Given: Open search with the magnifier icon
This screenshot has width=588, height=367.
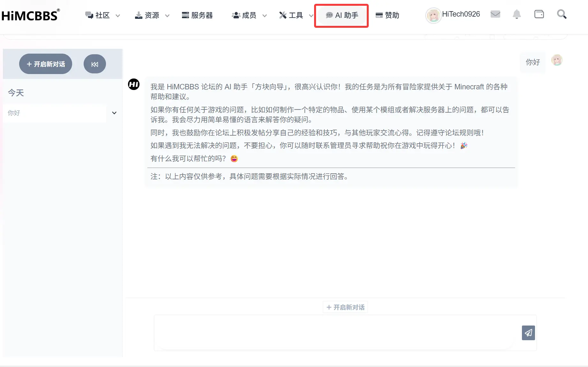Looking at the screenshot, I should tap(562, 14).
